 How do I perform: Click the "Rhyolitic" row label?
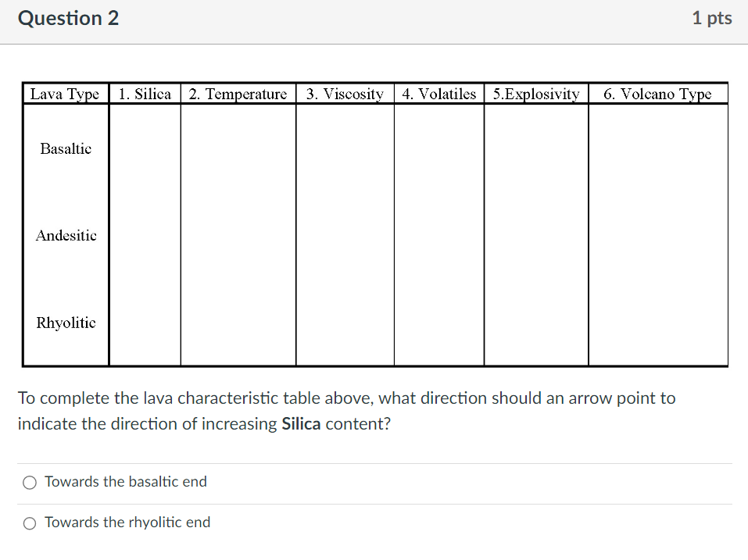(x=65, y=322)
